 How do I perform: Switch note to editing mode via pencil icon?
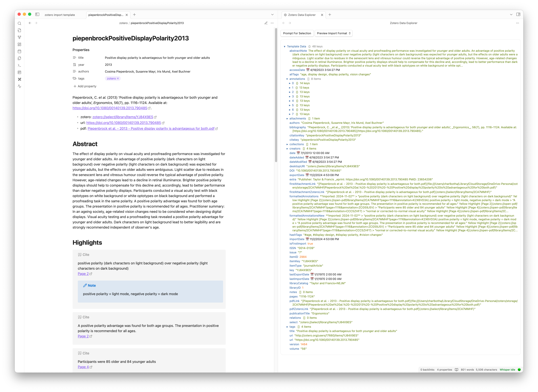(x=266, y=23)
